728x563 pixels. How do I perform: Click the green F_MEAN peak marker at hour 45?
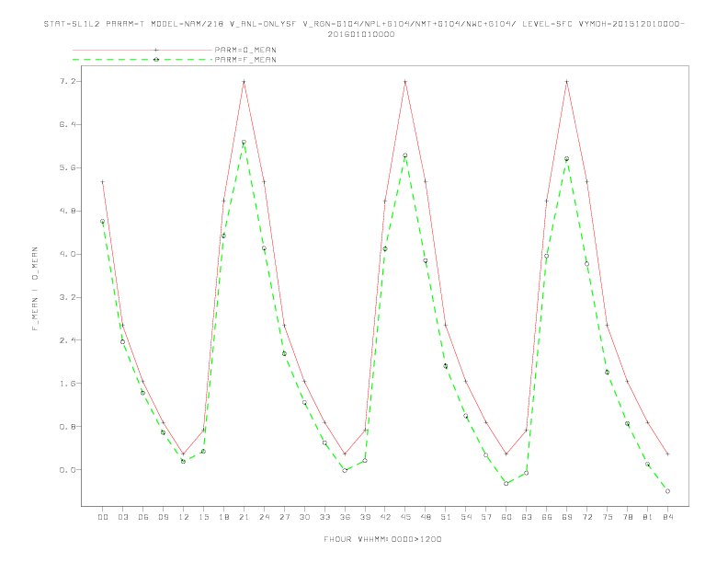404,155
